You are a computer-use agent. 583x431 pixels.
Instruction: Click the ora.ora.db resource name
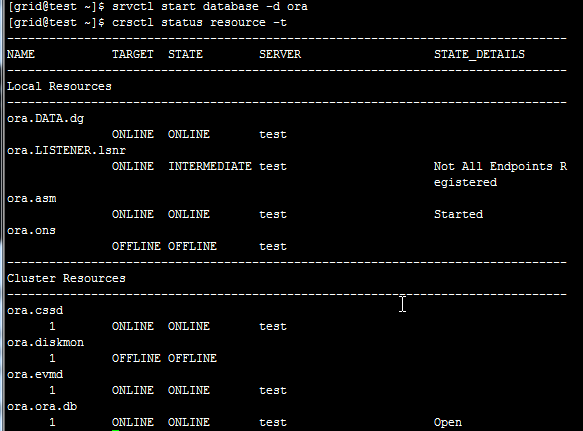42,406
